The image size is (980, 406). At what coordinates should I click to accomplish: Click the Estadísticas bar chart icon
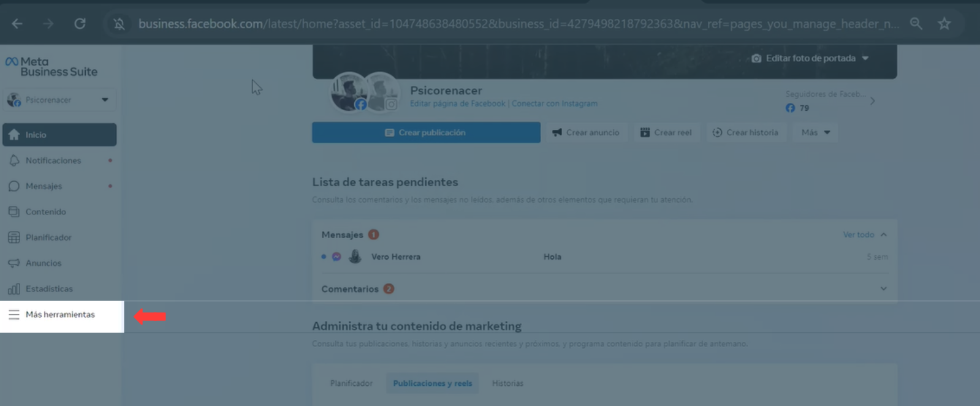[x=14, y=289]
